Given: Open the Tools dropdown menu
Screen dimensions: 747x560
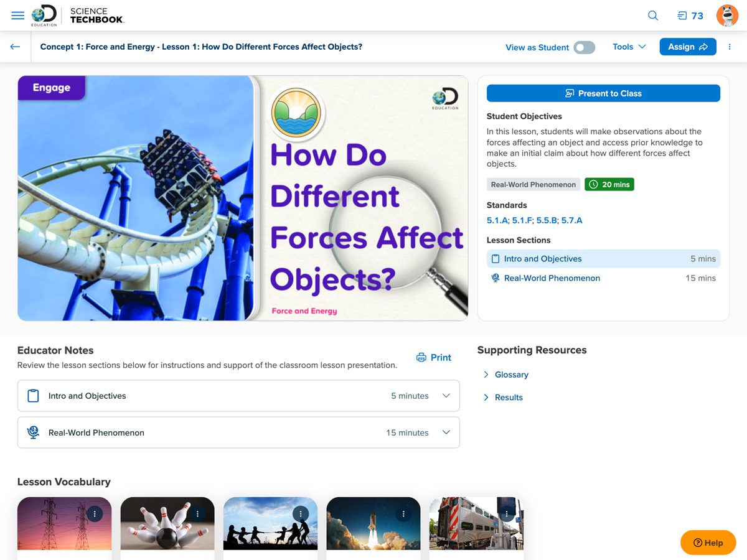Looking at the screenshot, I should coord(629,47).
